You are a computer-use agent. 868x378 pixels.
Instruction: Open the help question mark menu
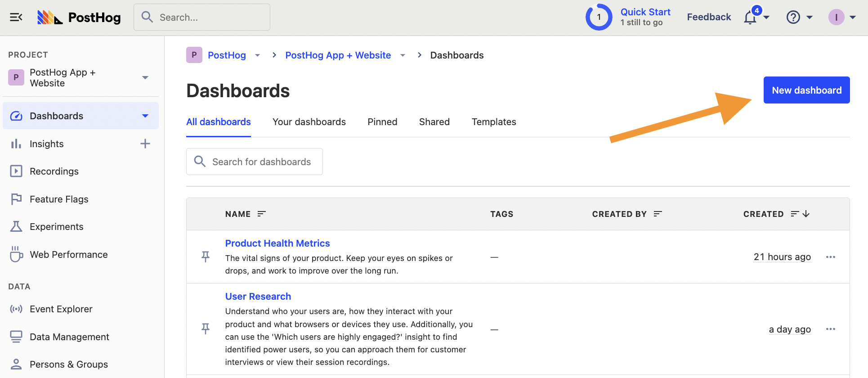(793, 18)
